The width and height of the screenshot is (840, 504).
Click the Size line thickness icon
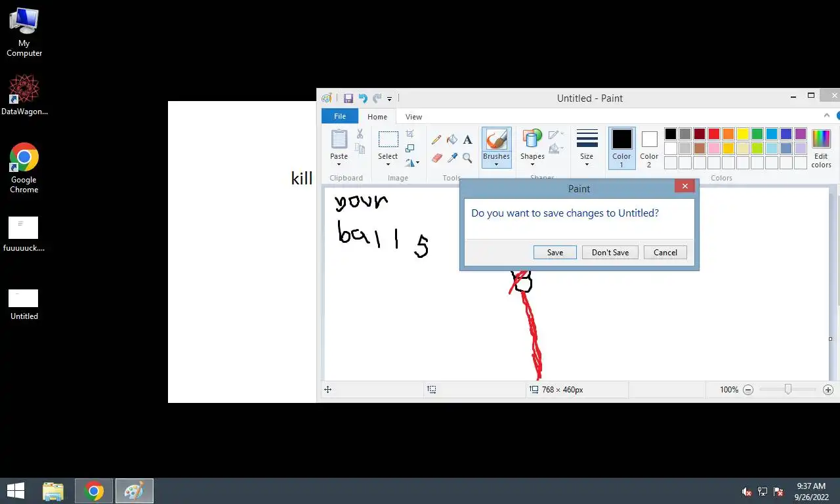(587, 138)
